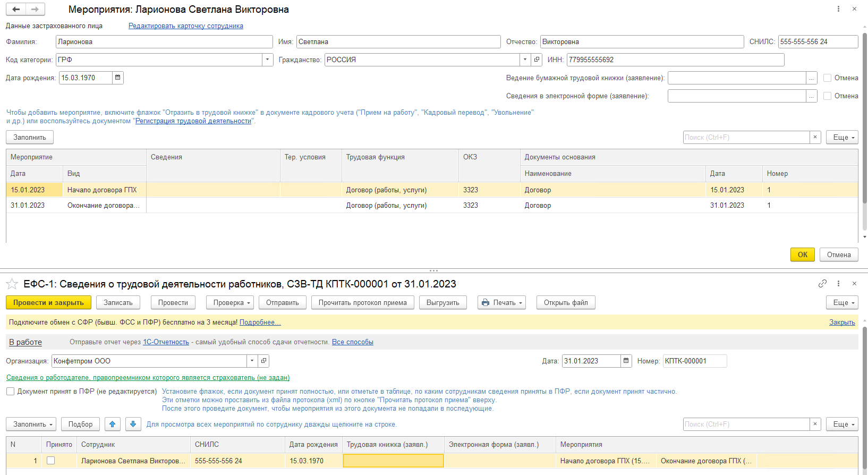Screen dimensions: 868x475
Task: Click into the Фамилия input field
Action: [164, 42]
